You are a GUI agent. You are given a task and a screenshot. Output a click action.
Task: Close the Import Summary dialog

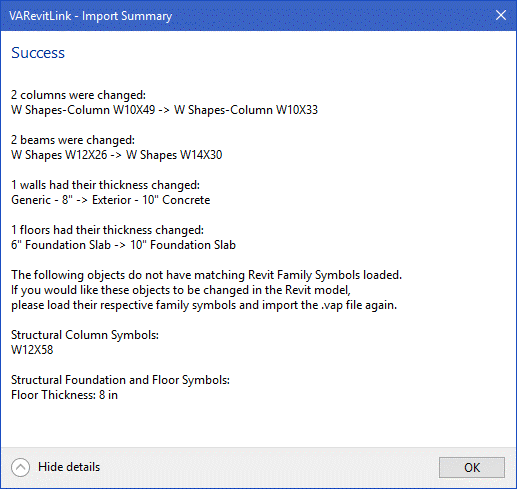(x=501, y=15)
